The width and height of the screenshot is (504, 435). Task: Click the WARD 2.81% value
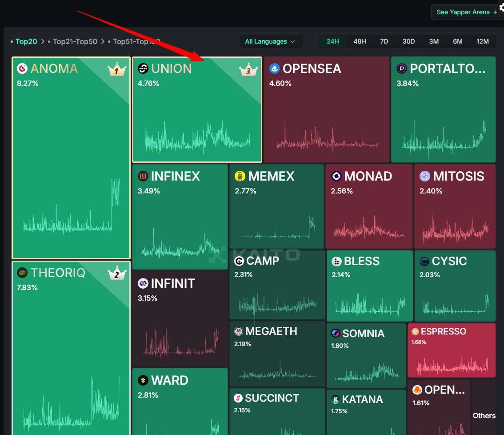[x=148, y=395]
